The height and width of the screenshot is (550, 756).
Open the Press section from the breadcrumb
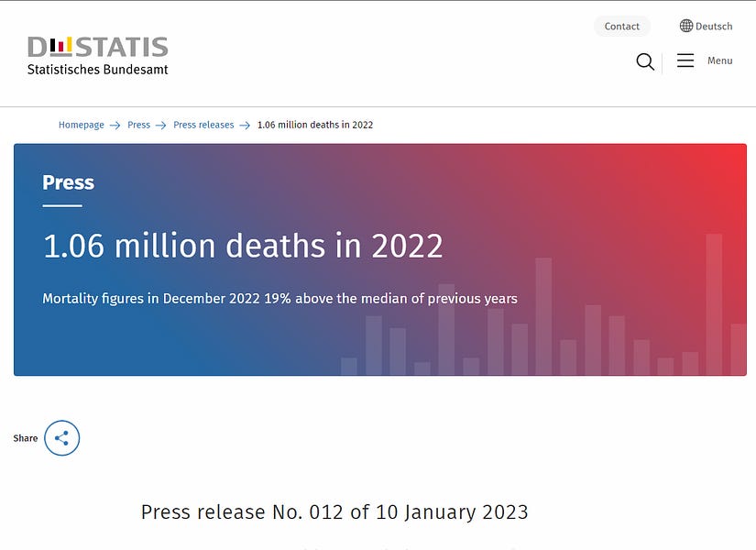click(137, 125)
